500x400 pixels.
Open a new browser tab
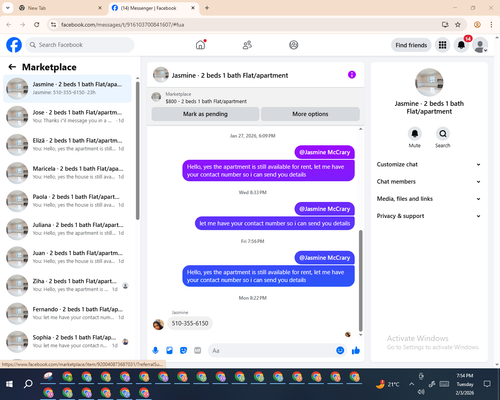click(207, 8)
